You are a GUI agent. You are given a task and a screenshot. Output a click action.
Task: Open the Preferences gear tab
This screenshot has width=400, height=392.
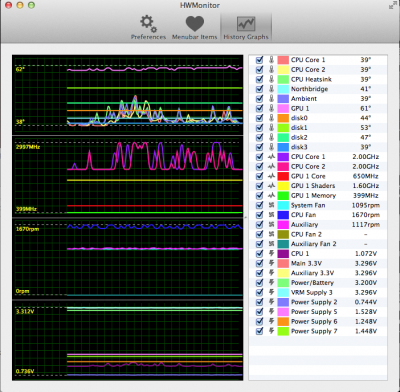(x=148, y=27)
